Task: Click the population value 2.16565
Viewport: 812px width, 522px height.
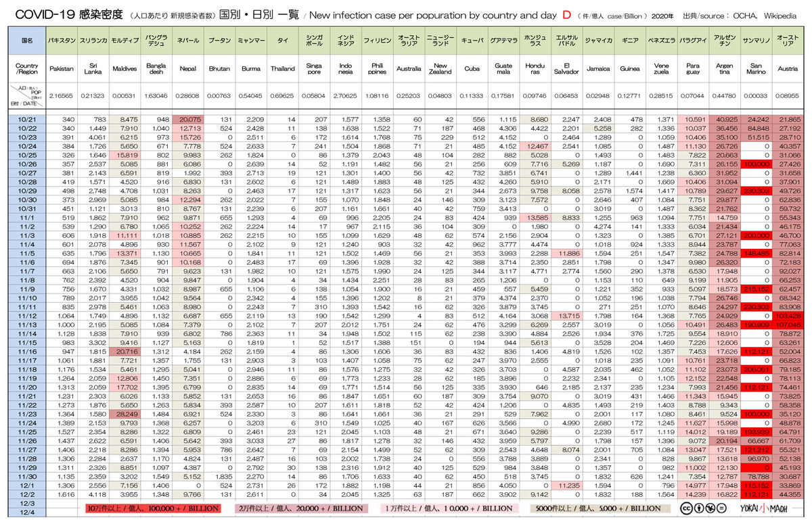Action: (x=62, y=97)
